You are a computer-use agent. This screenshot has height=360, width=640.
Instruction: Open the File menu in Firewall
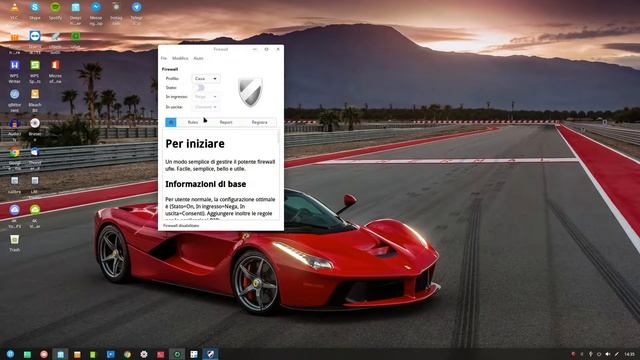coord(164,58)
